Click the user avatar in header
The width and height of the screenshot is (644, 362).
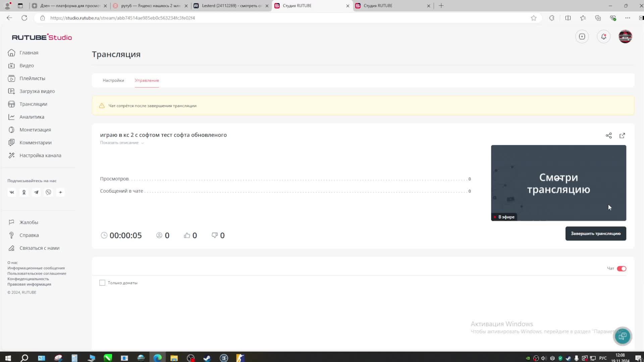[x=625, y=37]
